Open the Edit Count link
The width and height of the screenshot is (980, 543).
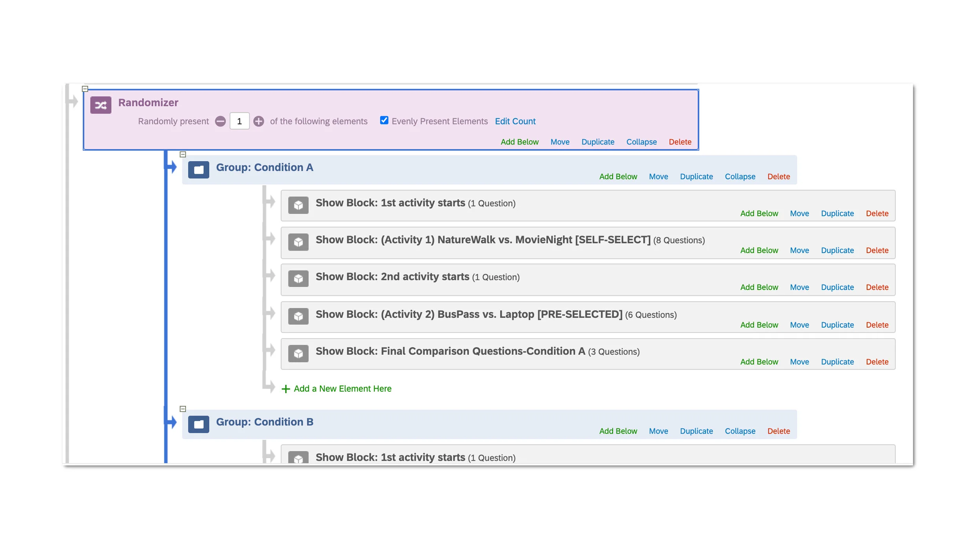coord(515,121)
